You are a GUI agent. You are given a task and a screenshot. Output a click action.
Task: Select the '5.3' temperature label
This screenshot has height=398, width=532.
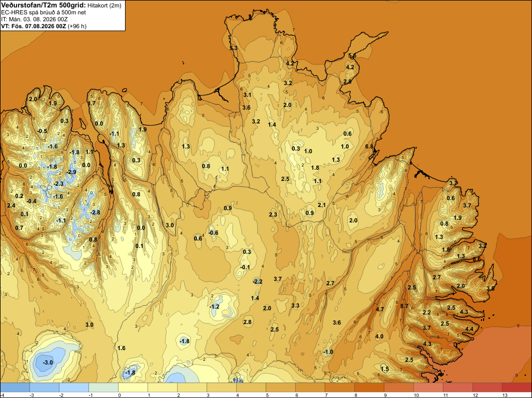click(x=234, y=48)
